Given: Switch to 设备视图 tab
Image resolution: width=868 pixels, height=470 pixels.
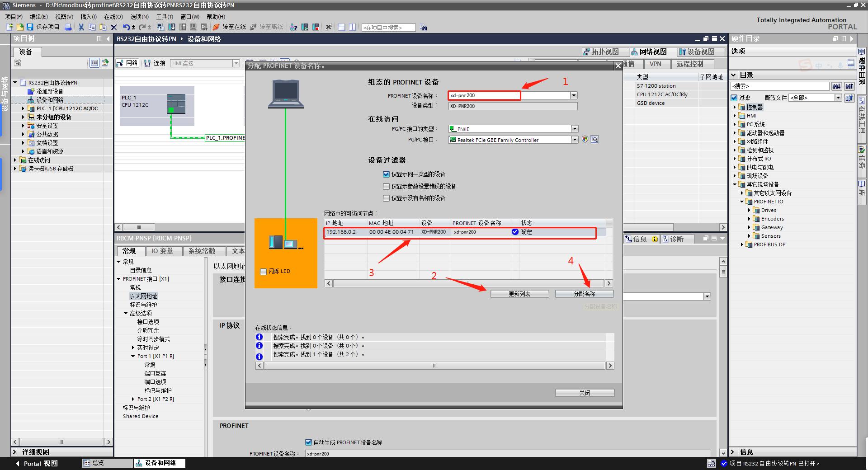Looking at the screenshot, I should coord(701,52).
